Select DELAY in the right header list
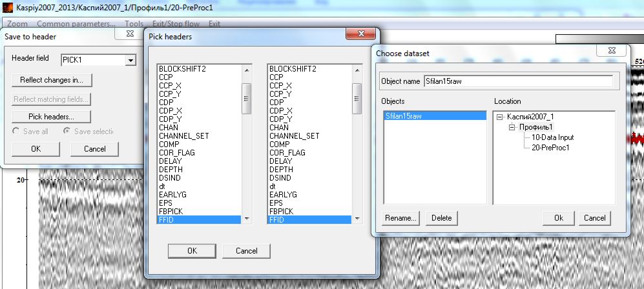This screenshot has height=289, width=644. click(x=309, y=161)
